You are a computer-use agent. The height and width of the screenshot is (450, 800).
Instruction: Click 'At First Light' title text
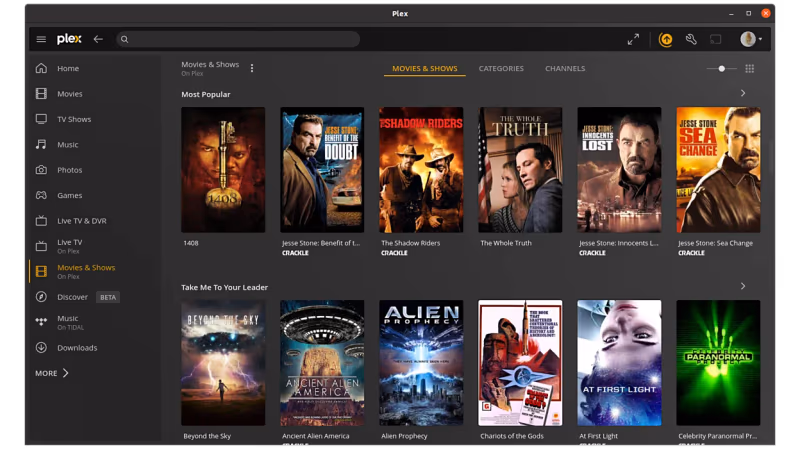coord(598,436)
